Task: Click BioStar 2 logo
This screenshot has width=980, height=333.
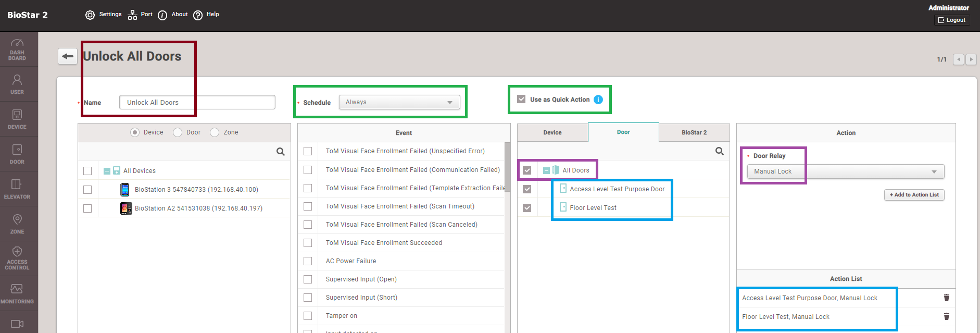Action: (28, 15)
